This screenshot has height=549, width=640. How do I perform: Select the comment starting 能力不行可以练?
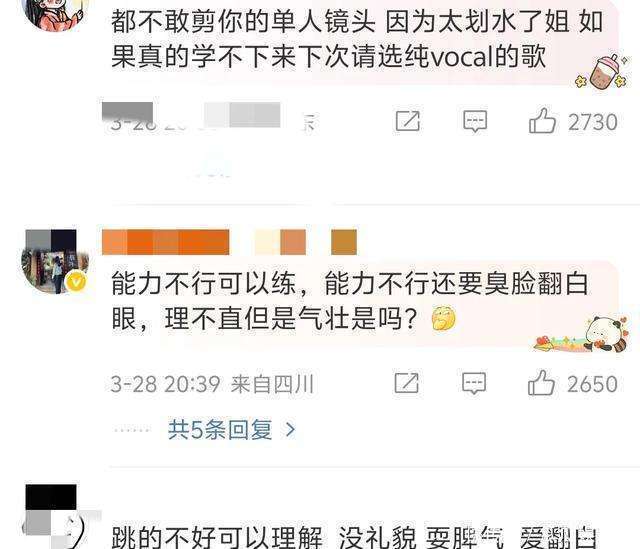pos(350,301)
